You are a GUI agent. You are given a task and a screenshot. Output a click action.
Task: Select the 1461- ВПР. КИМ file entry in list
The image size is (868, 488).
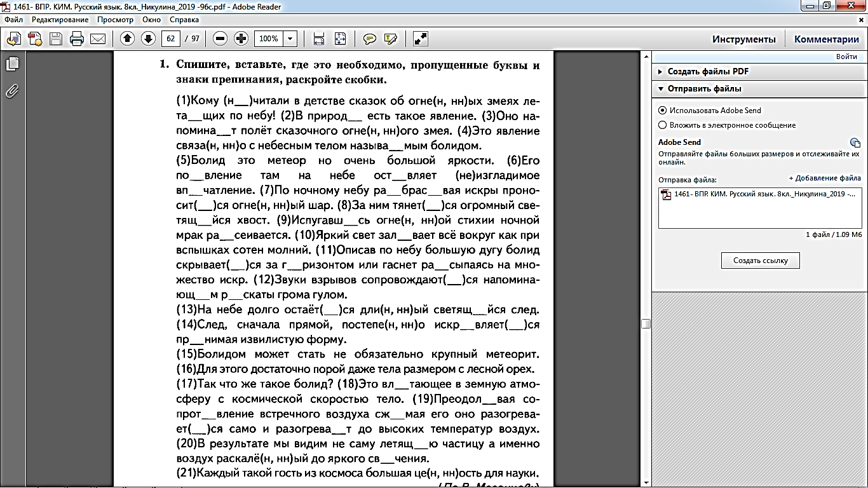click(x=760, y=194)
